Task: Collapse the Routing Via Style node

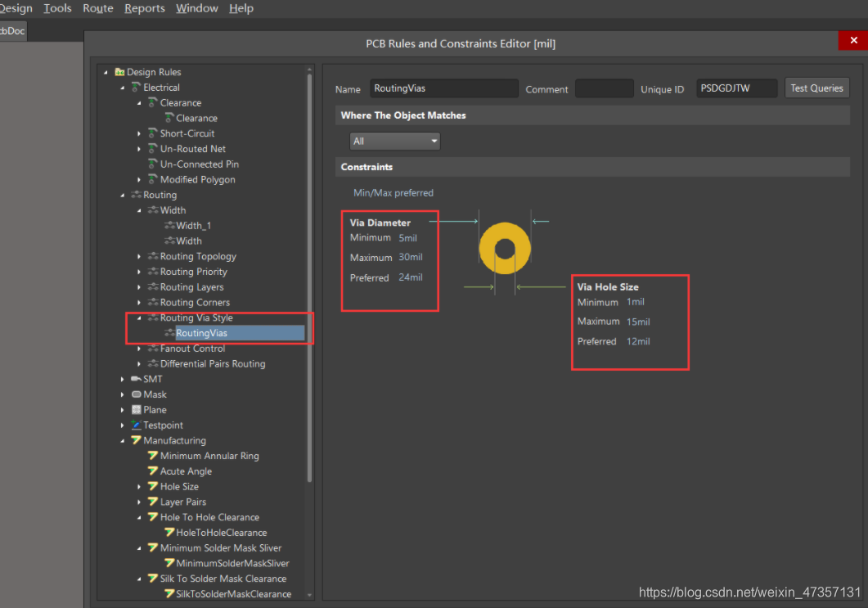Action: (139, 318)
